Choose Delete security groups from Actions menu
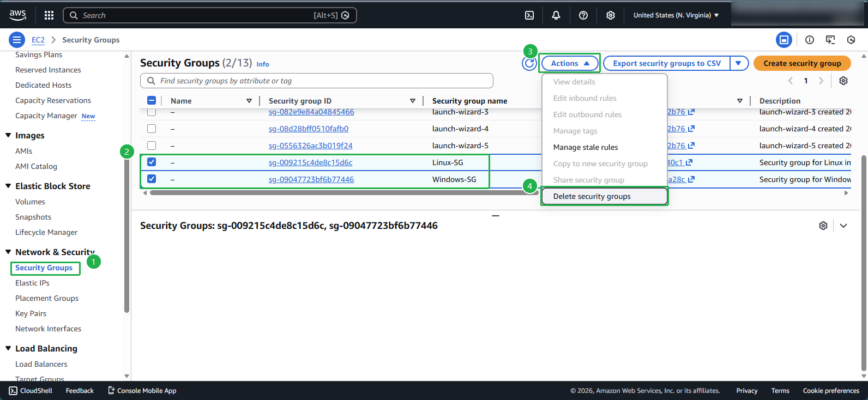The height and width of the screenshot is (400, 868). [592, 196]
